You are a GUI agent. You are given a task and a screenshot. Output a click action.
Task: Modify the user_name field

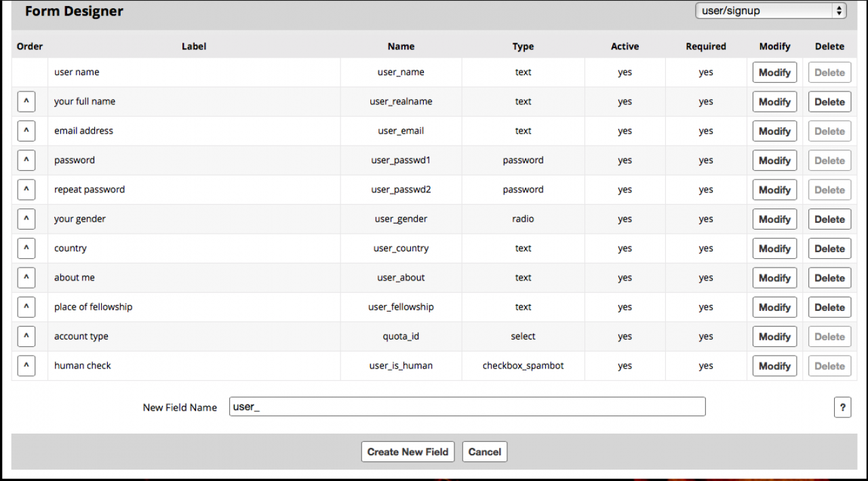(x=774, y=72)
